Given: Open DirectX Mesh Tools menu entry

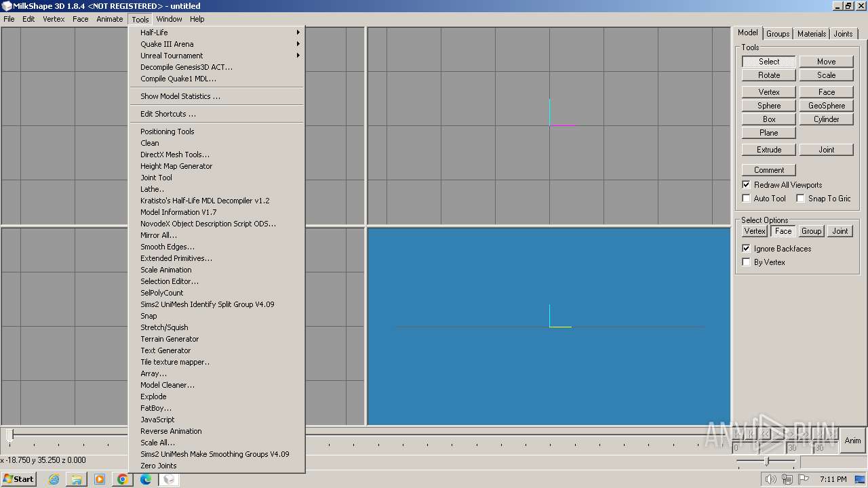Looking at the screenshot, I should pos(217,155).
